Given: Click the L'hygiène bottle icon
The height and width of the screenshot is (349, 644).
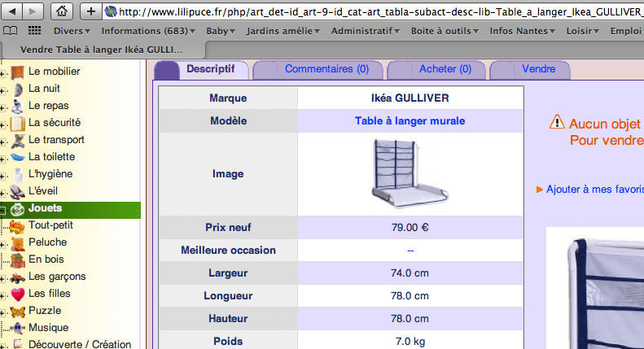Looking at the screenshot, I should [18, 175].
